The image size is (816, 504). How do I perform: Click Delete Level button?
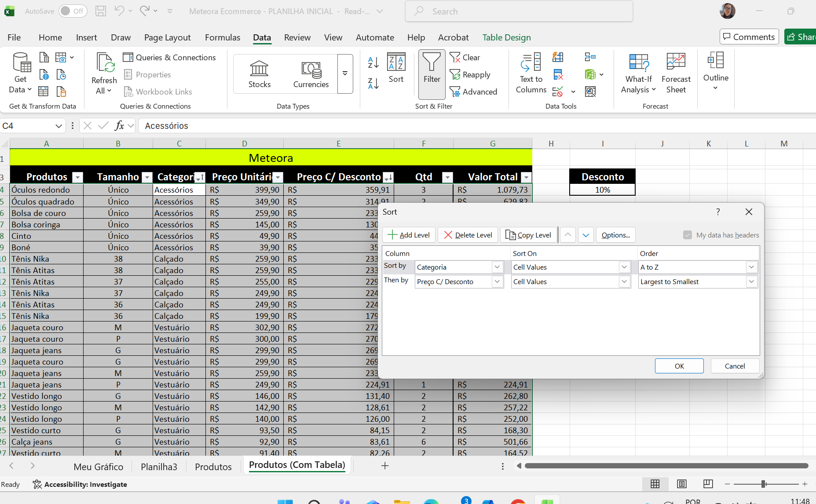pyautogui.click(x=468, y=235)
